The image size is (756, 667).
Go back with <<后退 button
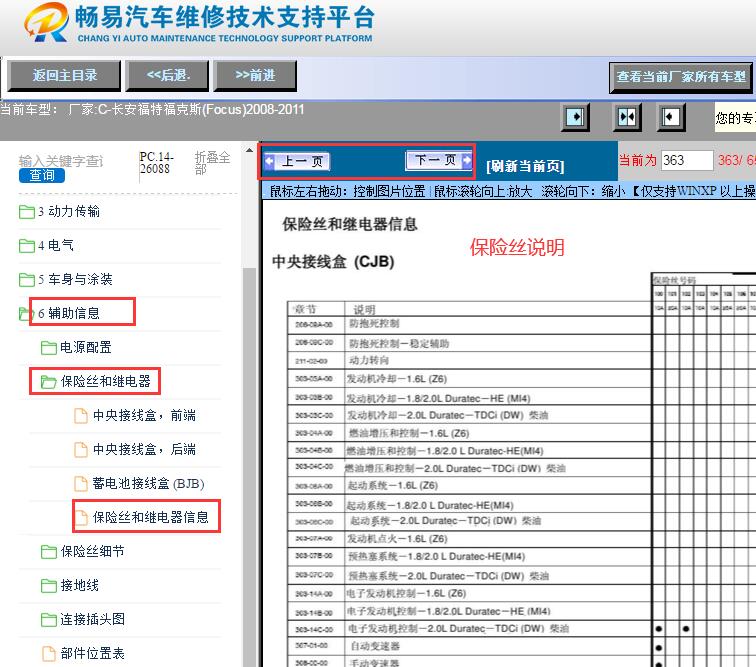[x=167, y=76]
